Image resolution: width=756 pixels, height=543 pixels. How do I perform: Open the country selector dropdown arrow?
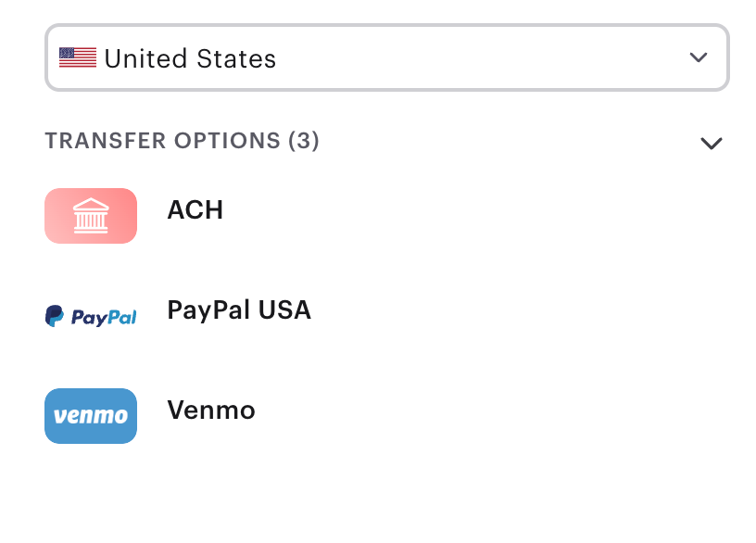(x=699, y=57)
